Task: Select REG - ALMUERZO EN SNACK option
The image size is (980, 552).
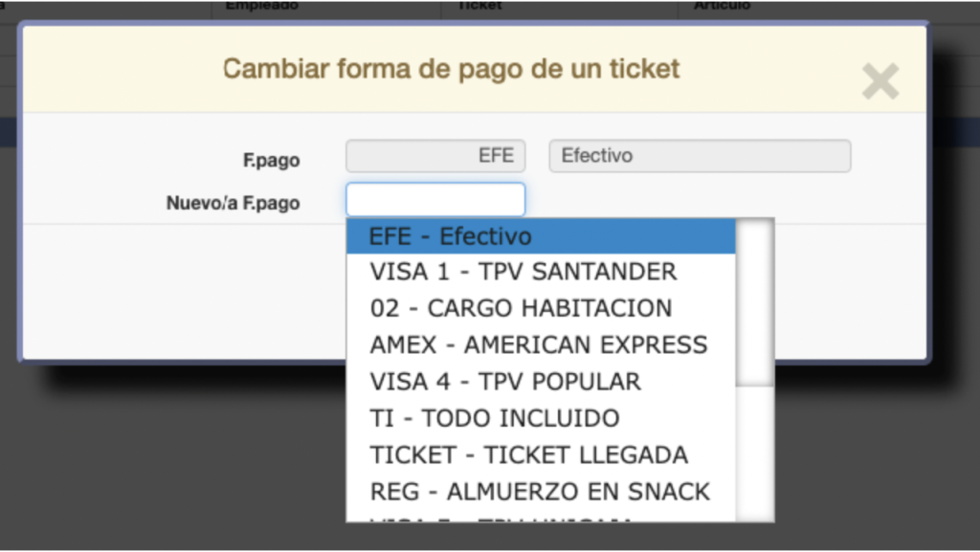Action: click(541, 491)
